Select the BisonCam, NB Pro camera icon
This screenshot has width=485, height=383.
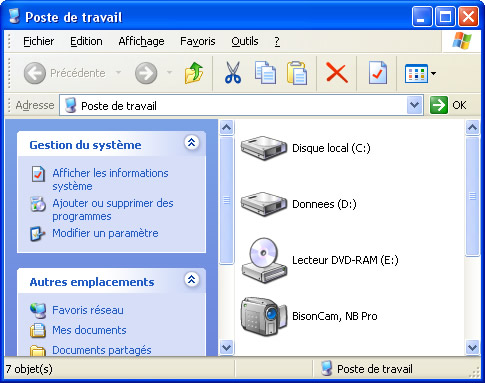(x=264, y=316)
